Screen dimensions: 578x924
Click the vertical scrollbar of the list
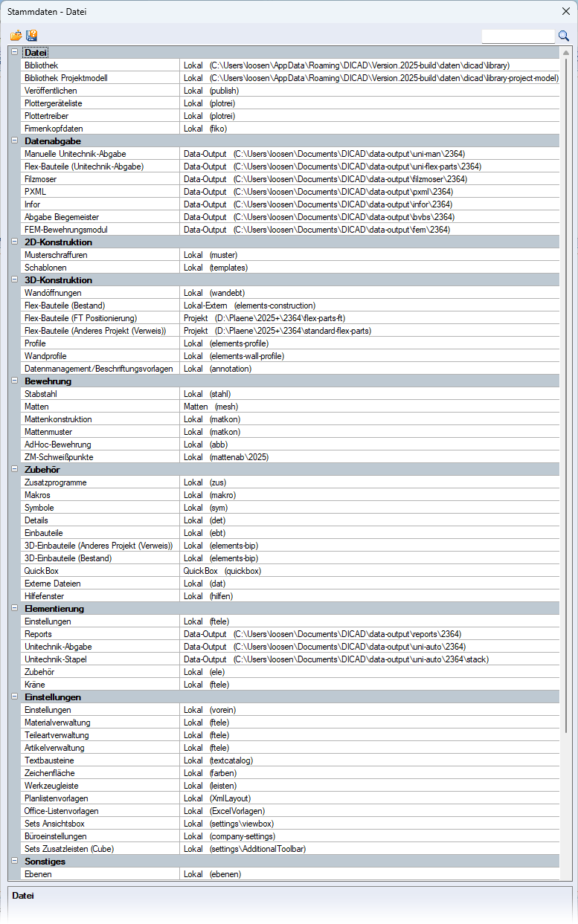pos(566,394)
